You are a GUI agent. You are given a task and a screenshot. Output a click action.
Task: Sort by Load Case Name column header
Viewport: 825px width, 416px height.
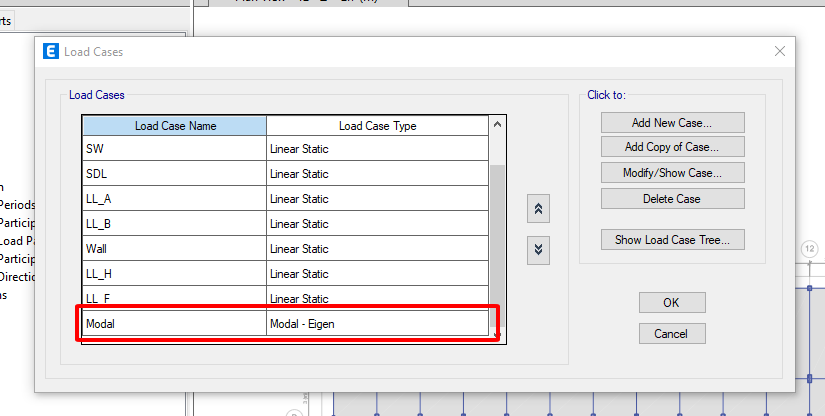click(x=175, y=126)
